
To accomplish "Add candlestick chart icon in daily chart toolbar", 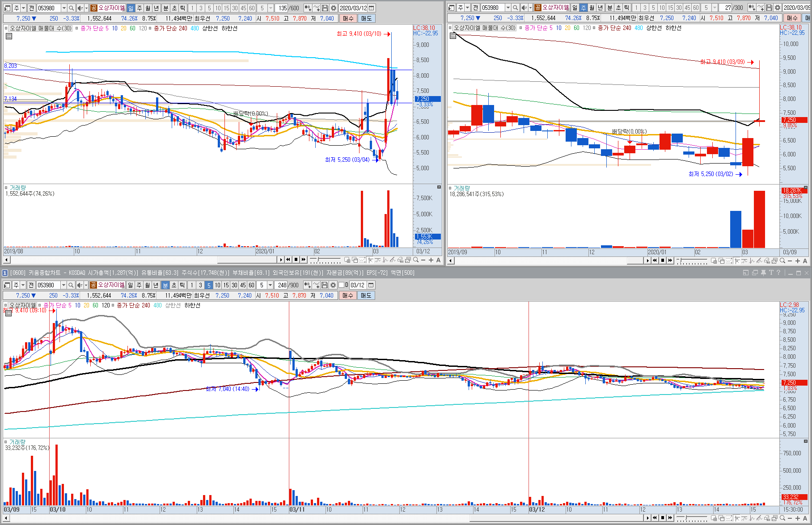I will pos(308,8).
